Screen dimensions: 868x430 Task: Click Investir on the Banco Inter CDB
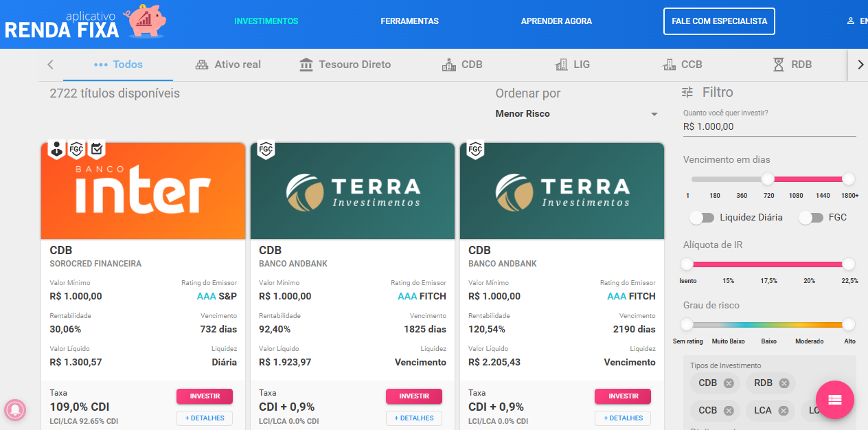205,396
